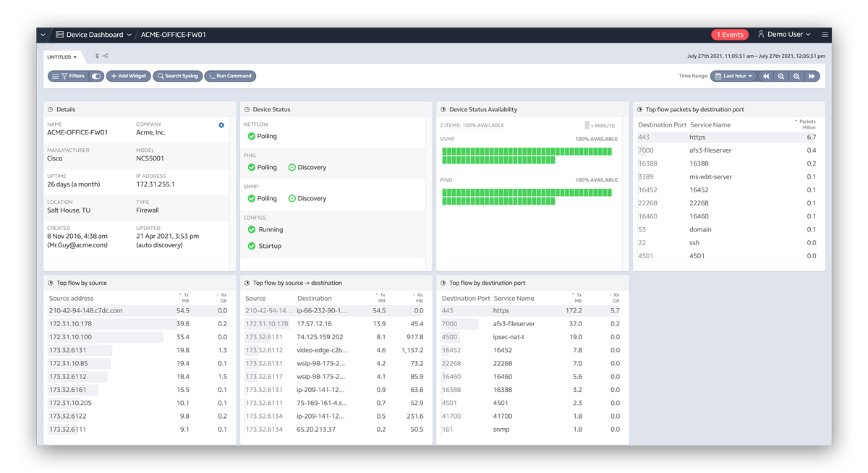This screenshot has width=868, height=473.
Task: Step the time range forward with the fast-forward icon
Action: coord(812,76)
